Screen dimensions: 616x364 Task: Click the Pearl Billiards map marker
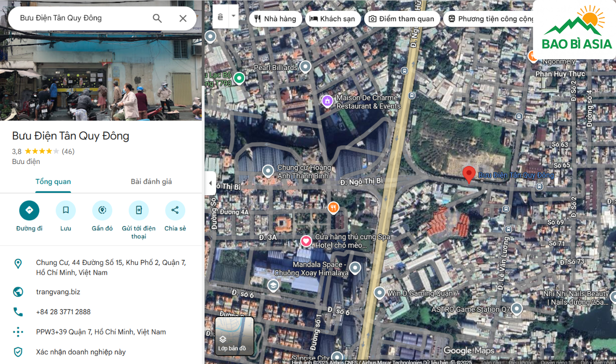pos(306,67)
